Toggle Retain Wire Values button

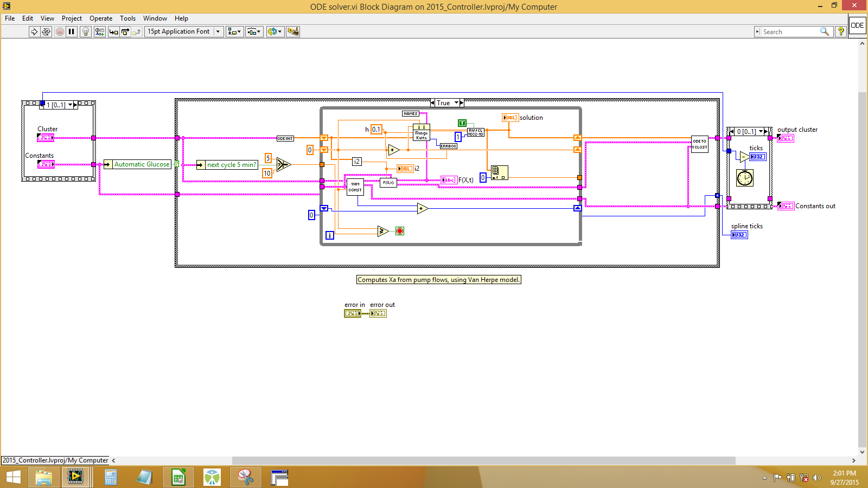coord(100,31)
